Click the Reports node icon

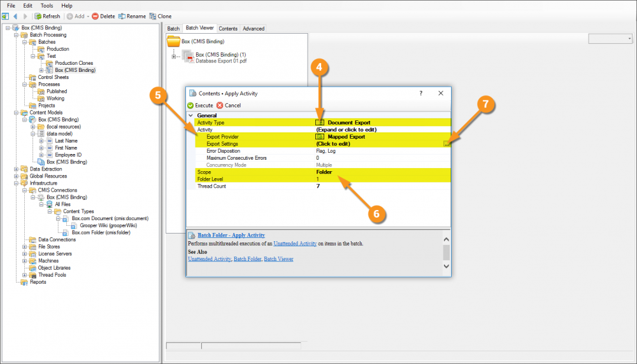24,282
